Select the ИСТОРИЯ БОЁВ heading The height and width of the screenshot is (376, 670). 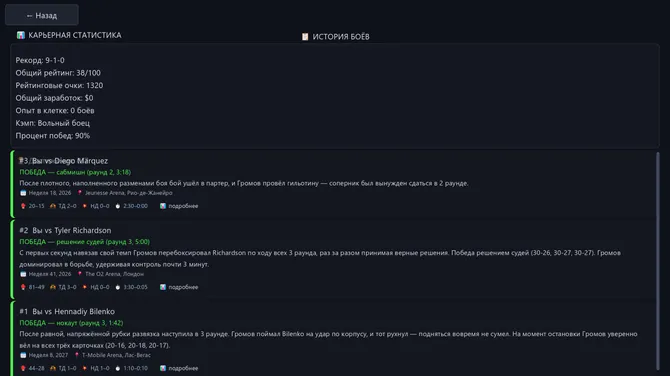pyautogui.click(x=341, y=37)
